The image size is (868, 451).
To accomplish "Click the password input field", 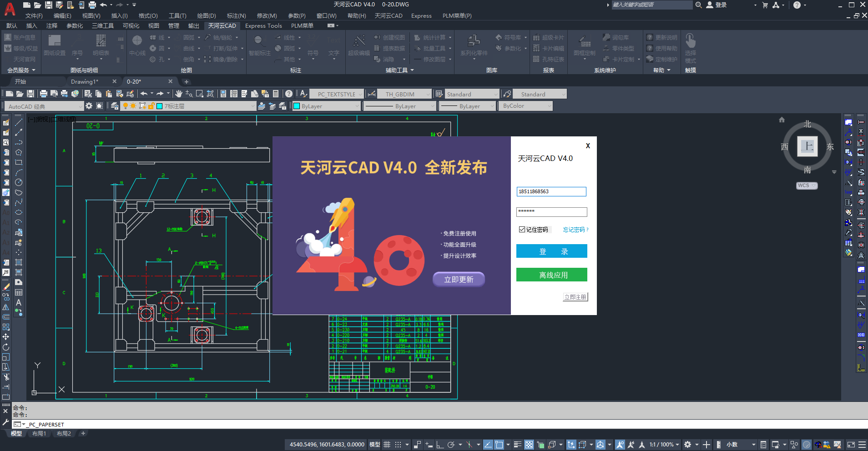I will pyautogui.click(x=551, y=212).
